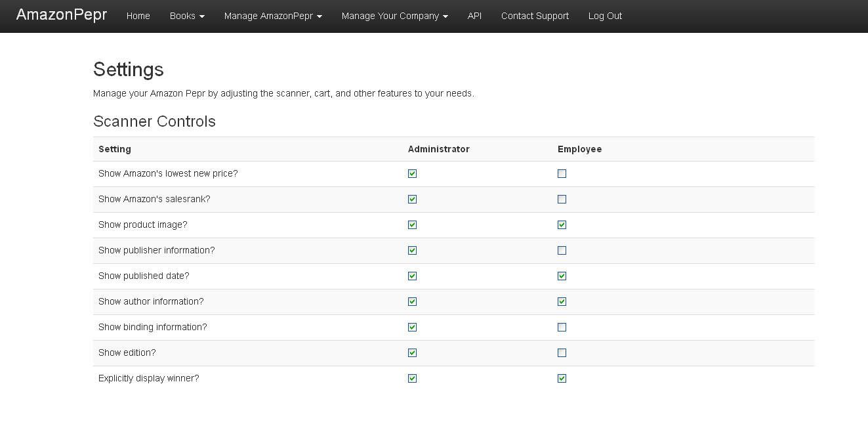The width and height of the screenshot is (868, 447).
Task: Open the API page
Action: coord(474,16)
